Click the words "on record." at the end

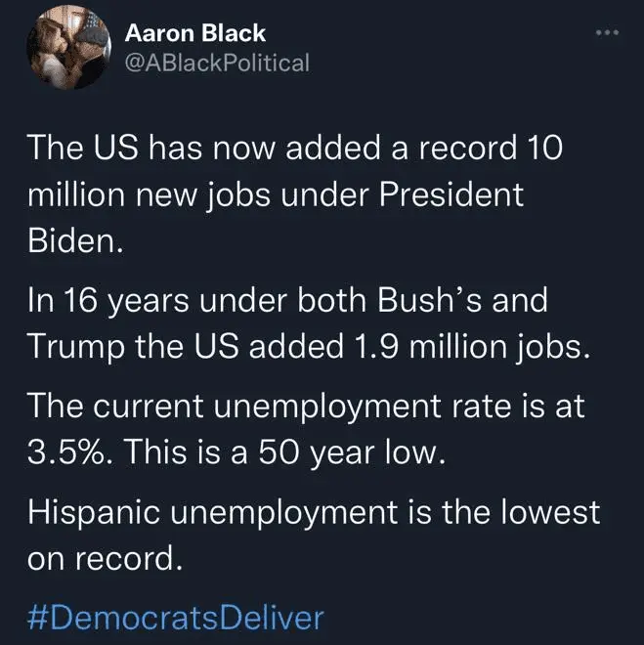pos(106,558)
